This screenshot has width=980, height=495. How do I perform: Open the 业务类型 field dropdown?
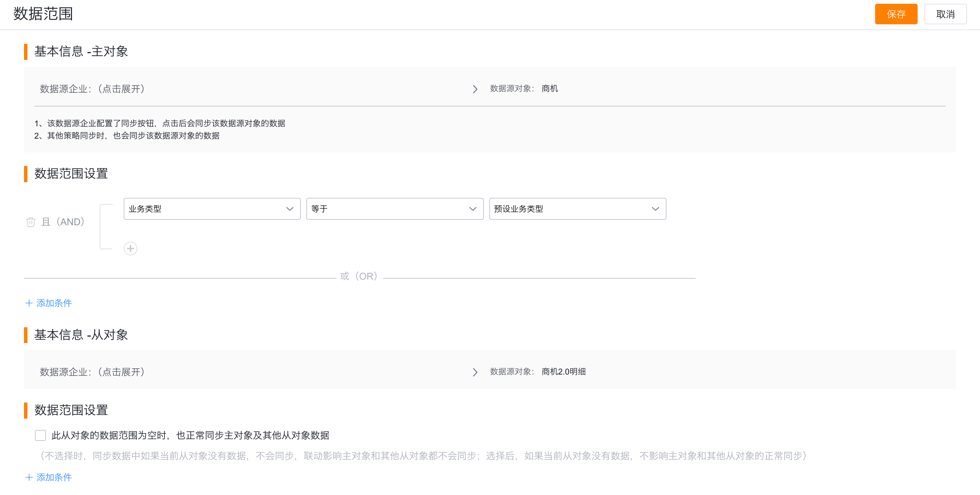[212, 209]
